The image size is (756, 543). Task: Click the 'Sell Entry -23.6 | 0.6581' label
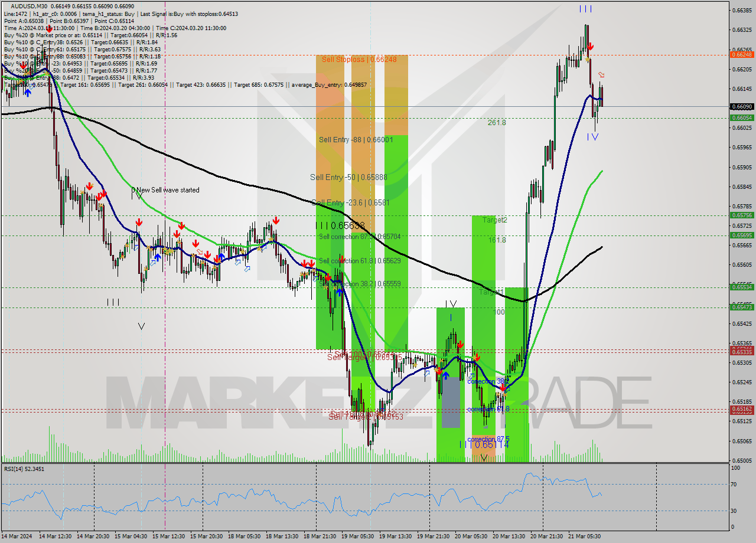[350, 202]
